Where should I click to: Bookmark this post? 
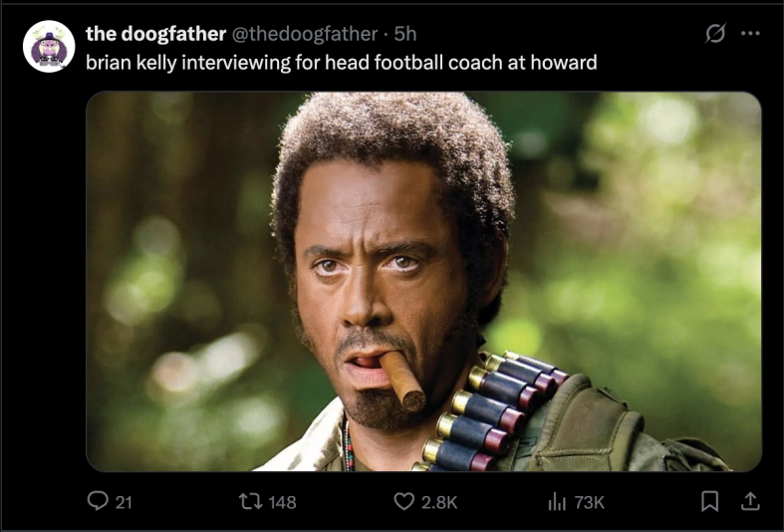click(x=709, y=501)
